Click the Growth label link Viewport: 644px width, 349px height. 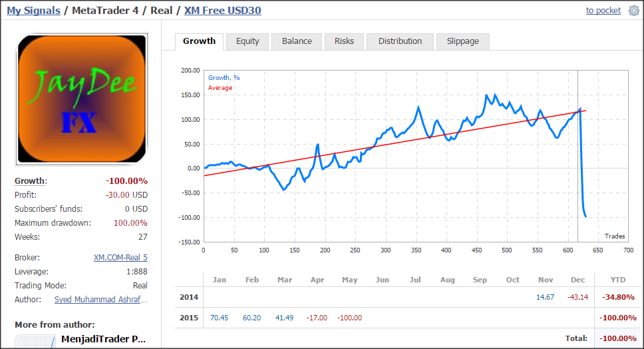tap(31, 181)
